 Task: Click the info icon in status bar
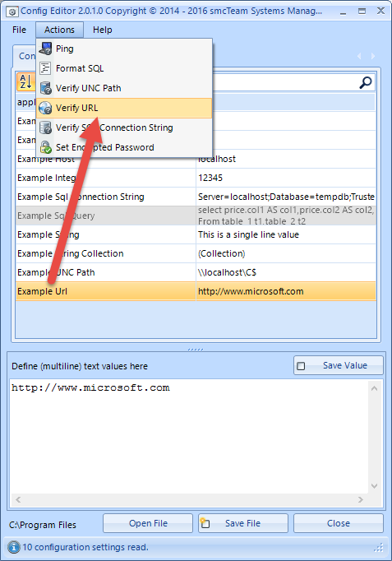pos(14,547)
